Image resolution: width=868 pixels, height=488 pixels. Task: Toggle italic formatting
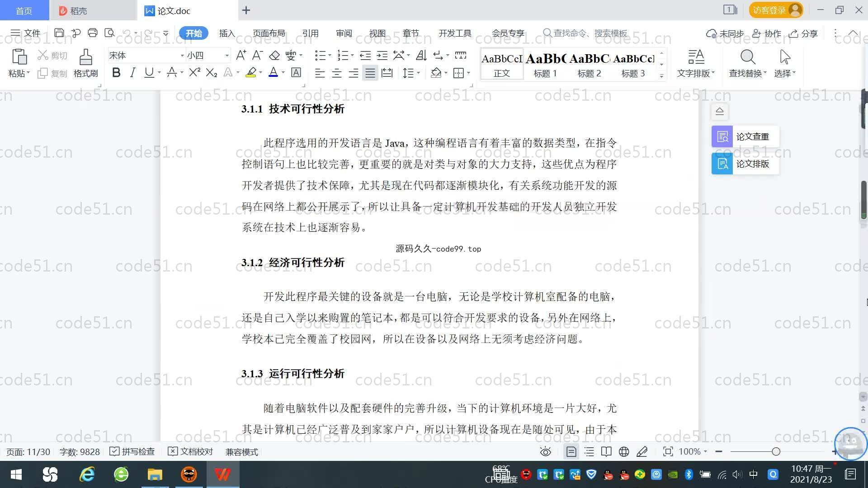(132, 72)
